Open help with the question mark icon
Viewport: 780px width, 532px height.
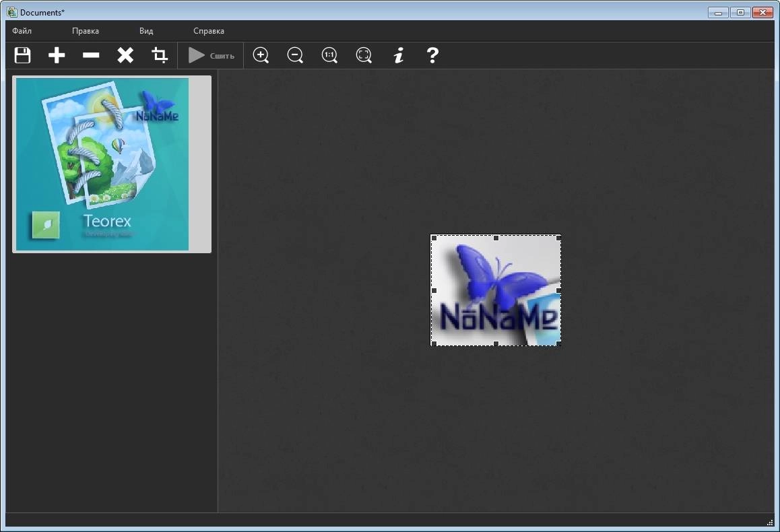433,55
